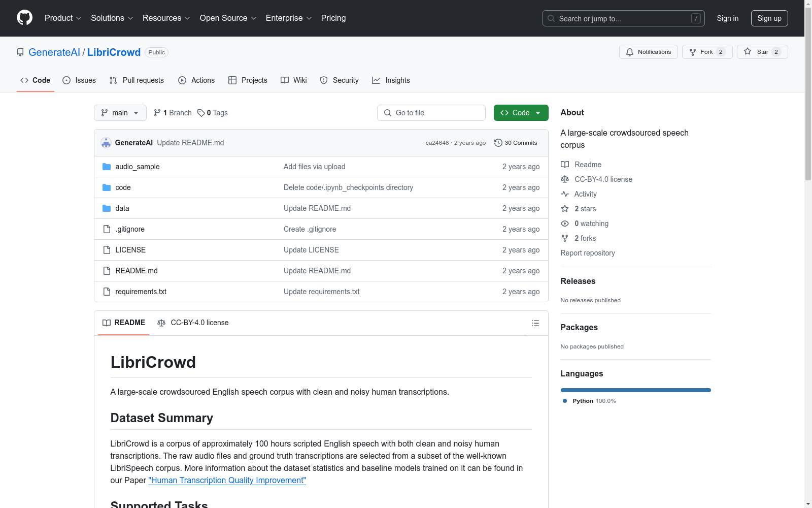The width and height of the screenshot is (812, 508).
Task: Expand the Resources dropdown
Action: (x=166, y=18)
